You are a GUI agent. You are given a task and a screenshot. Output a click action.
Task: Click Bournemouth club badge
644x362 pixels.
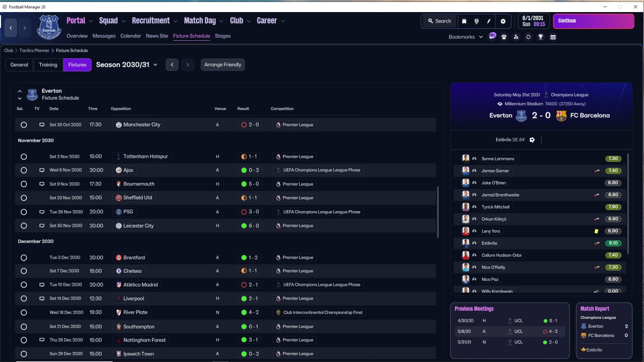119,184
